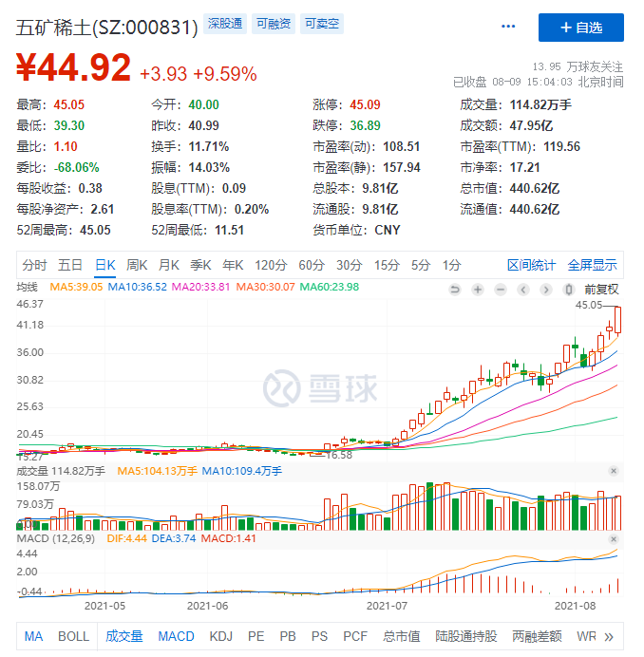
Task: Click the MA60:23.98 legend value
Action: pos(330,287)
